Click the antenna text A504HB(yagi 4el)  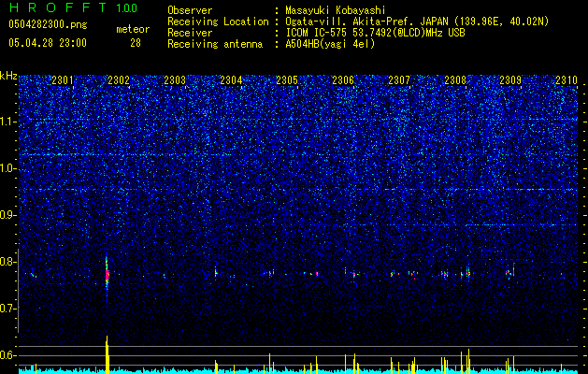pos(330,44)
